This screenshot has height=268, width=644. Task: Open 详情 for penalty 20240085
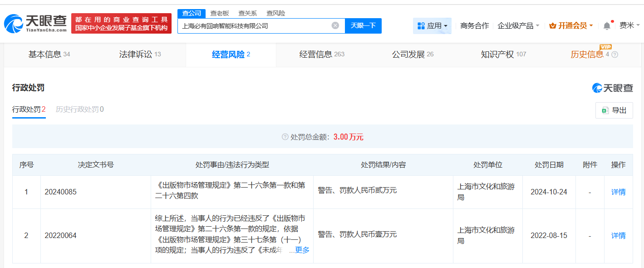(618, 192)
